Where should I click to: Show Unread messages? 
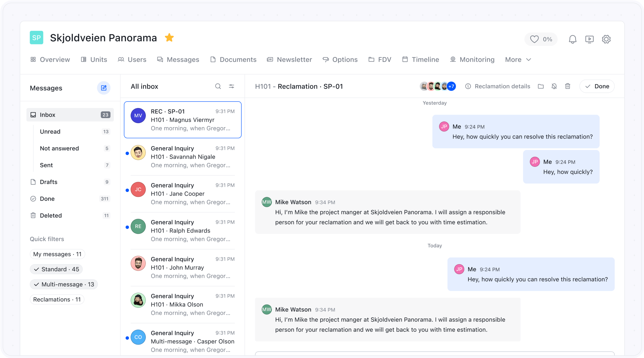point(75,131)
